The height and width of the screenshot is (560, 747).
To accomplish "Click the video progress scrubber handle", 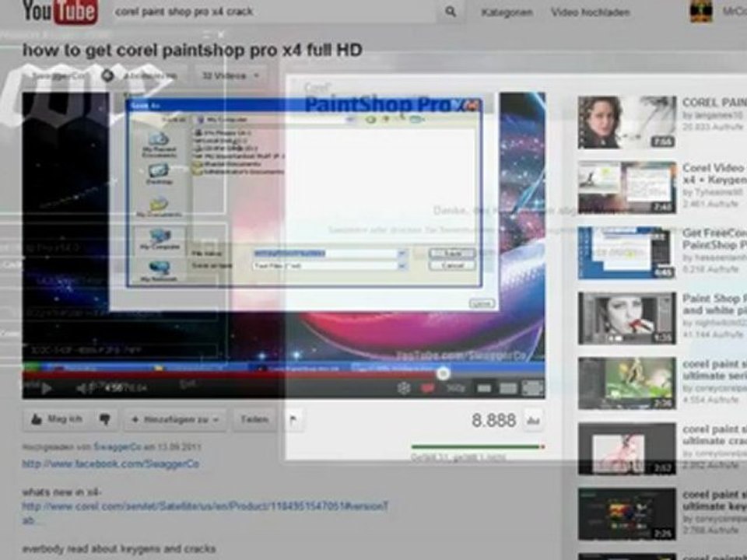I will tap(443, 374).
